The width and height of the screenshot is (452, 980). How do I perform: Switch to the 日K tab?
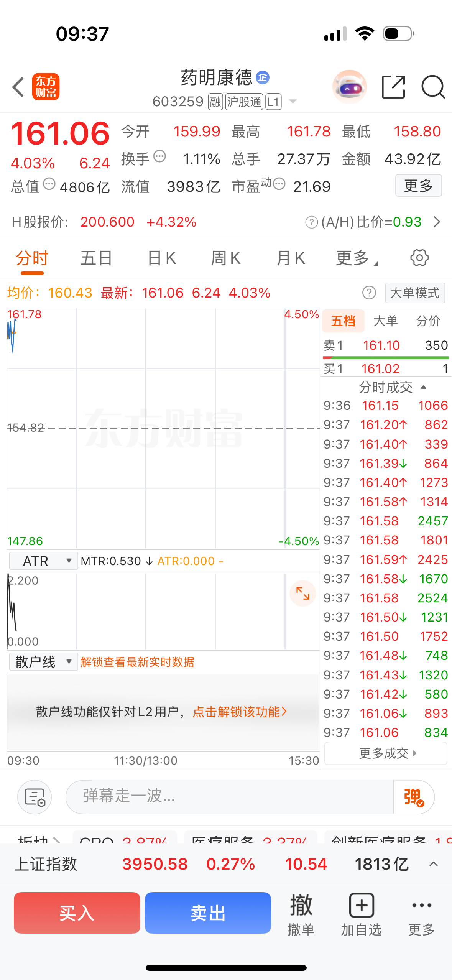(x=162, y=258)
